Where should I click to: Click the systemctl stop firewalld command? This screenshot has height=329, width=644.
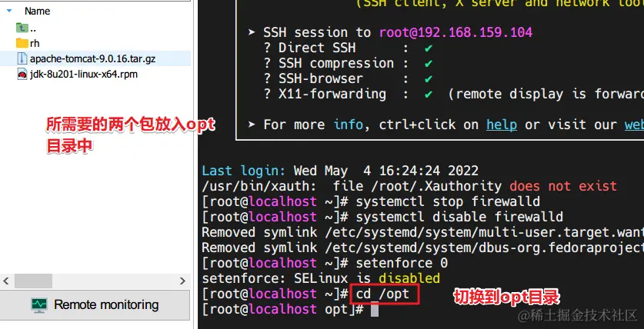pos(448,201)
